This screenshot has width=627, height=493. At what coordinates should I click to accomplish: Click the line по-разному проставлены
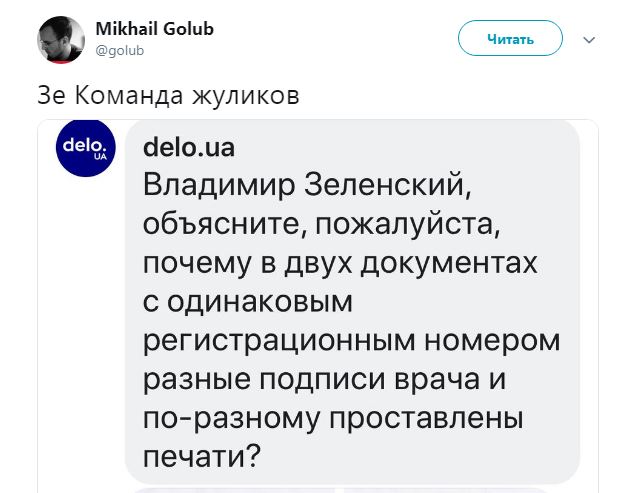333,418
